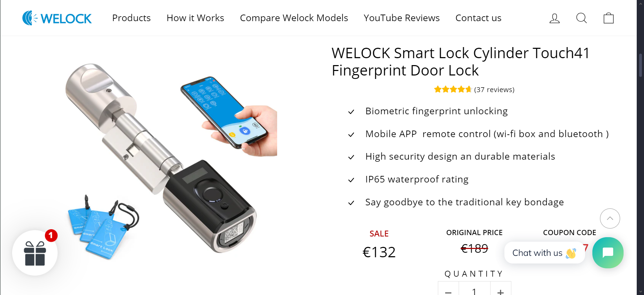Click the page's vertical scrollbar thumb
644x295 pixels.
click(x=640, y=65)
